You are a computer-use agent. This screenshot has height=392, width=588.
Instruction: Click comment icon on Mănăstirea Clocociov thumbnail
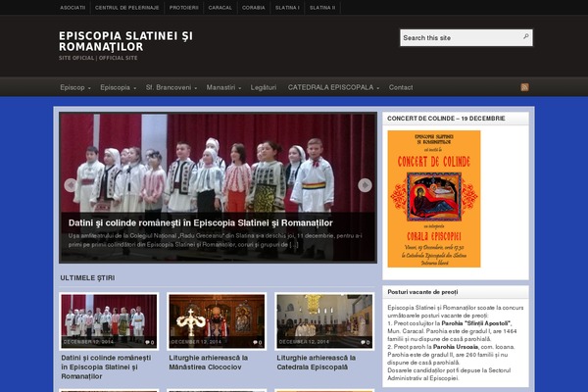click(258, 342)
